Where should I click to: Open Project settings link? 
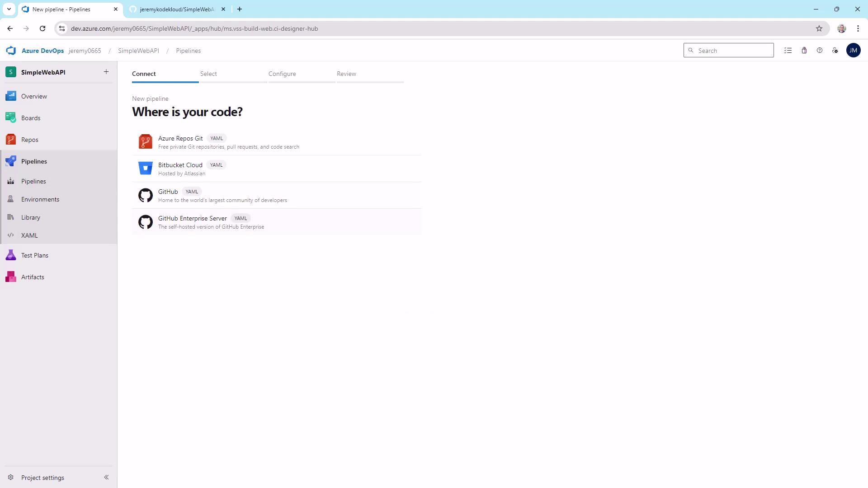coord(42,478)
